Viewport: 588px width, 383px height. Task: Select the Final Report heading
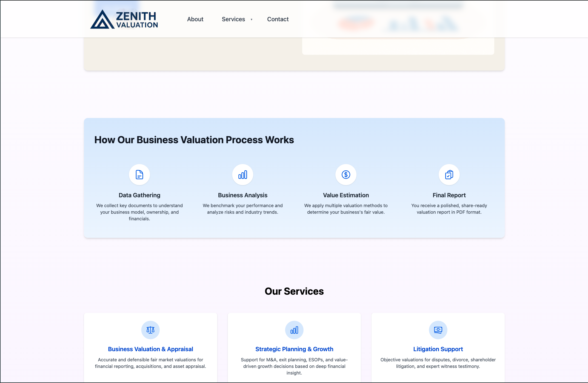coord(449,195)
